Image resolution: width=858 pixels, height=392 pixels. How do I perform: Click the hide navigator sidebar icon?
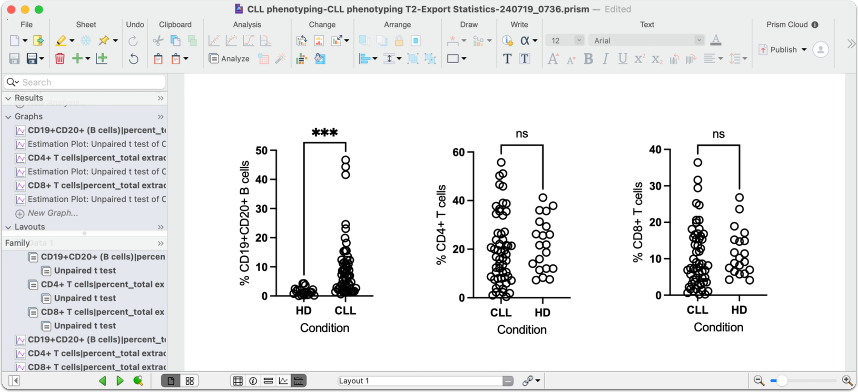point(14,381)
